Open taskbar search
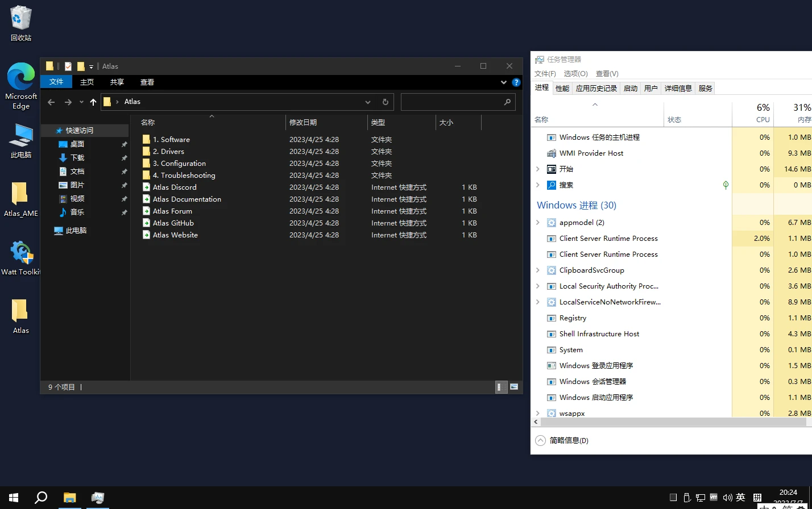Viewport: 812px width, 509px height. coord(41,498)
